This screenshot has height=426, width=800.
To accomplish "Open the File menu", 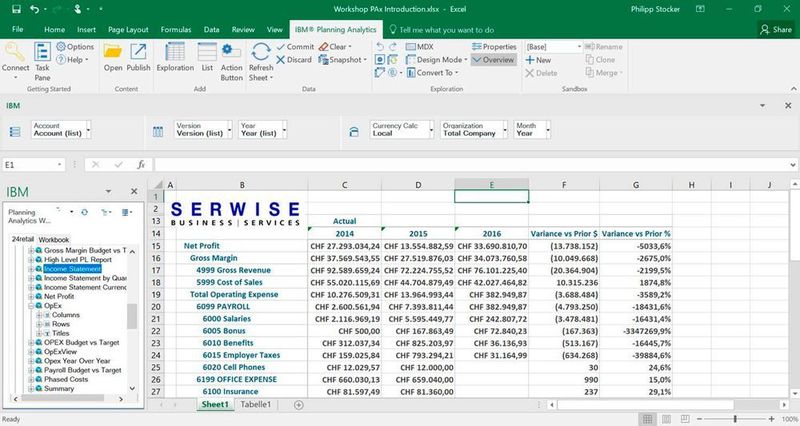I will pyautogui.click(x=17, y=30).
